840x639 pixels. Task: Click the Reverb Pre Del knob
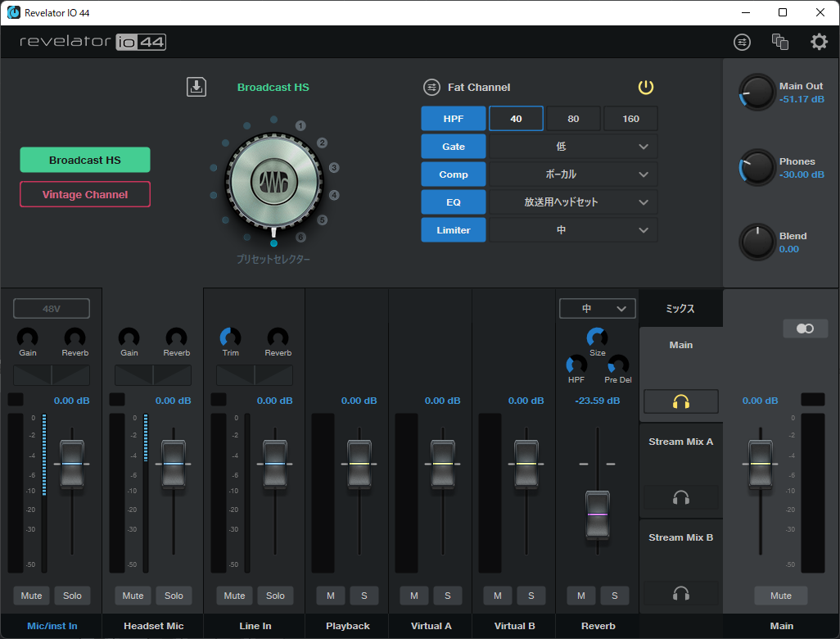[x=618, y=365]
